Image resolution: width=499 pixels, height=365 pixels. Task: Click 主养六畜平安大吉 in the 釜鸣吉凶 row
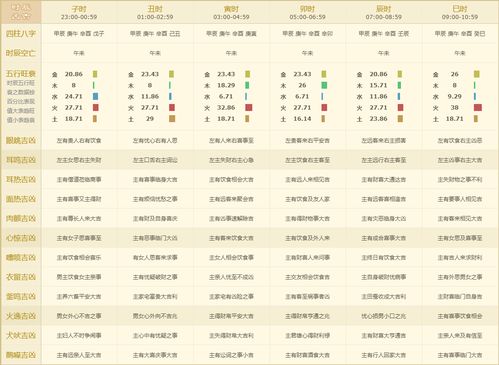[x=79, y=296]
